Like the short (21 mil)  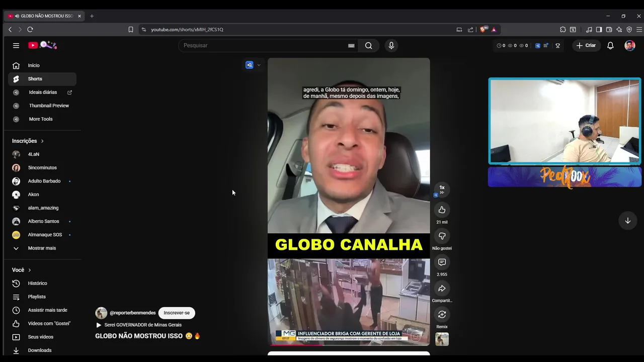[x=442, y=210]
